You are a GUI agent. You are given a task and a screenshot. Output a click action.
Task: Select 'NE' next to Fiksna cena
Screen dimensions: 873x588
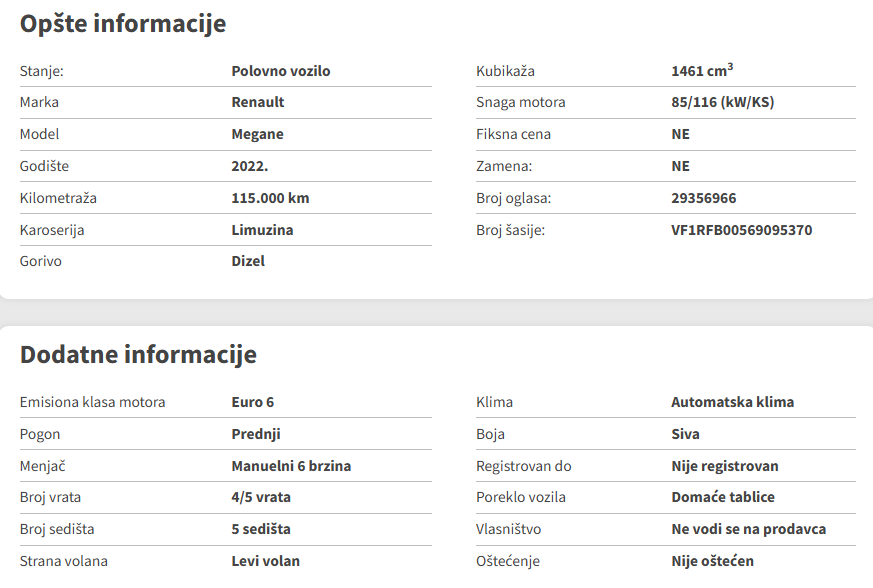click(x=680, y=134)
